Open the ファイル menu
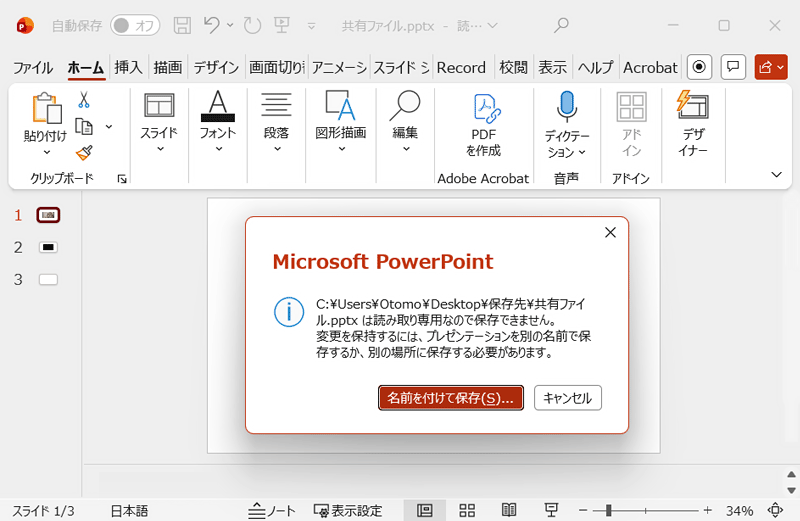Screen dimensions: 800x521 33,67
